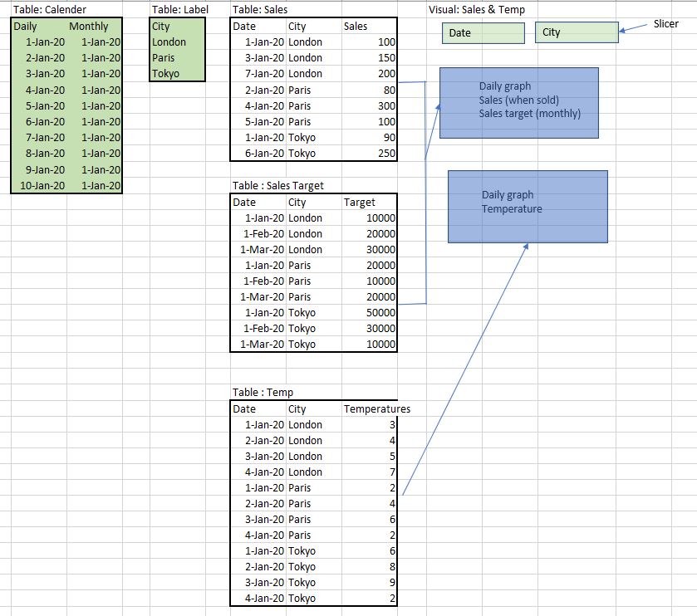The width and height of the screenshot is (697, 616).
Task: Select 'London' in the Label table
Action: 169,42
